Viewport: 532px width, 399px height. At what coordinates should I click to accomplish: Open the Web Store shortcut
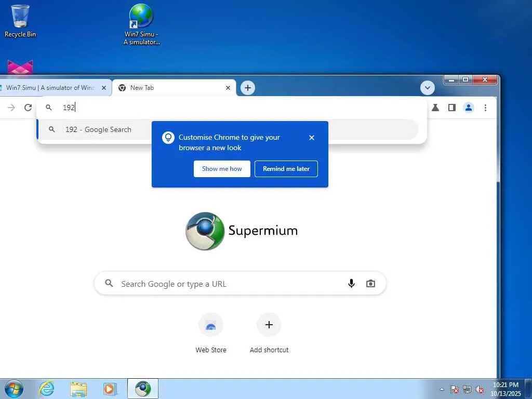[211, 333]
